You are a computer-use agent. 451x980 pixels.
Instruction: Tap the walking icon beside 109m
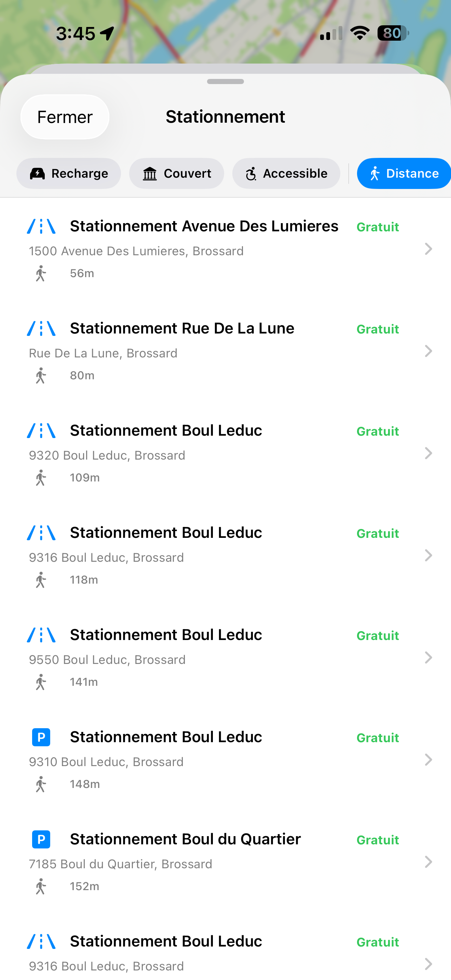41,478
